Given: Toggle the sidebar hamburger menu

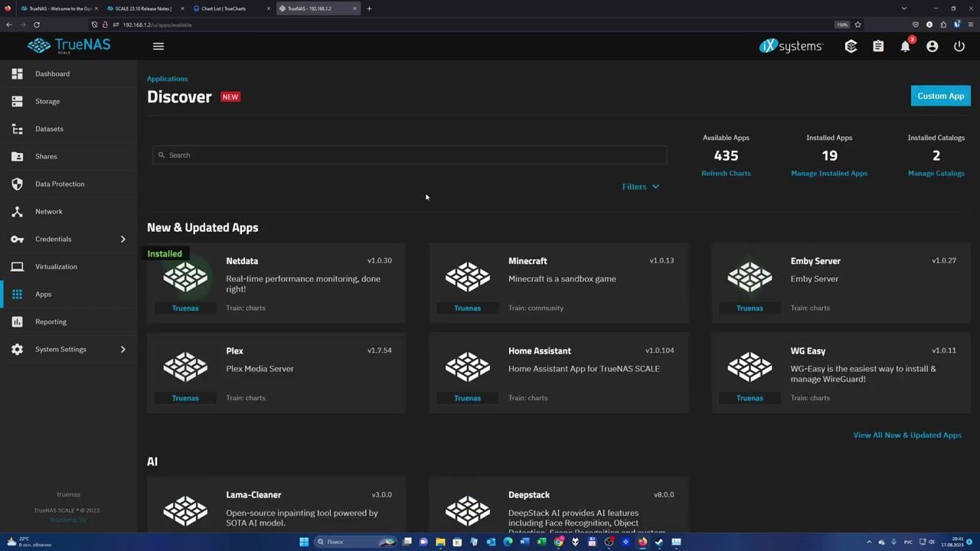Looking at the screenshot, I should (x=158, y=46).
